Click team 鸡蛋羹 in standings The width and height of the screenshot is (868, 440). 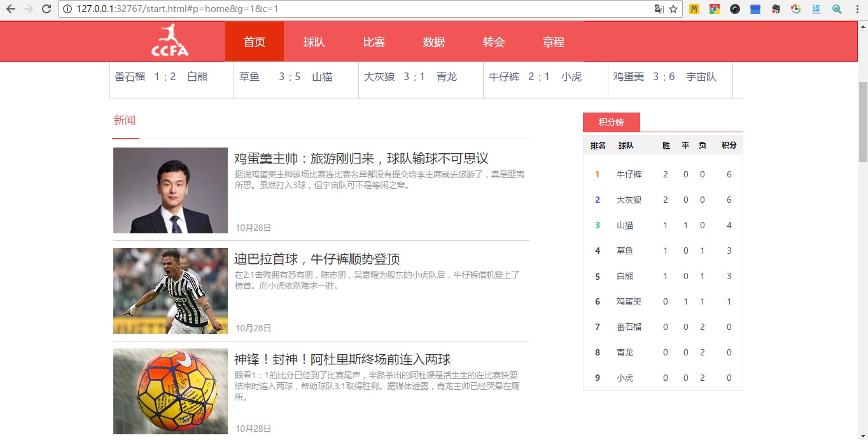click(x=629, y=301)
